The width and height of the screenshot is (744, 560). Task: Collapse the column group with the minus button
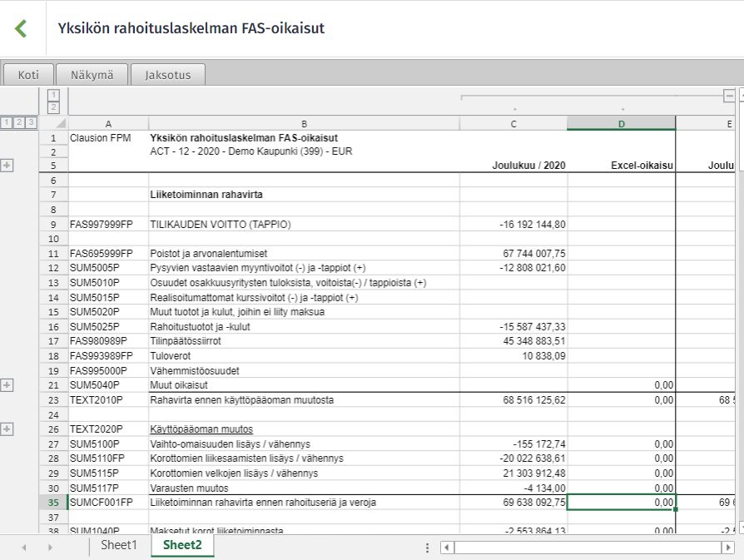coord(729,96)
